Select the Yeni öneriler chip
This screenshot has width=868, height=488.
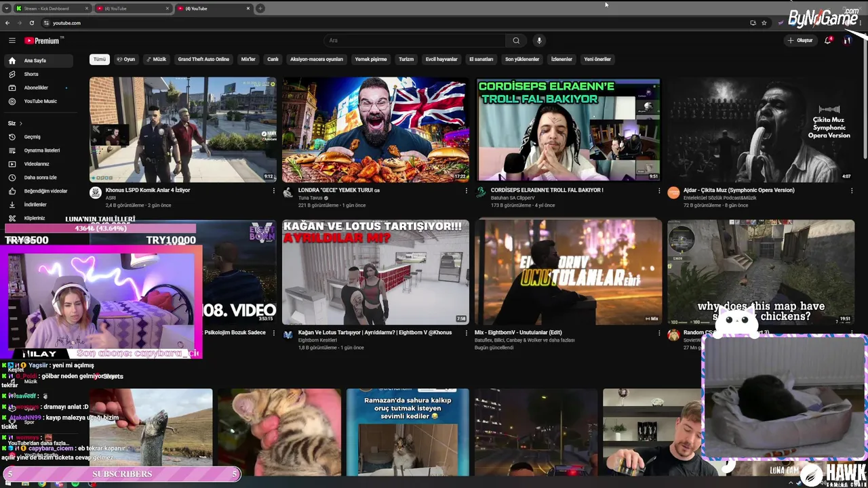pyautogui.click(x=597, y=60)
